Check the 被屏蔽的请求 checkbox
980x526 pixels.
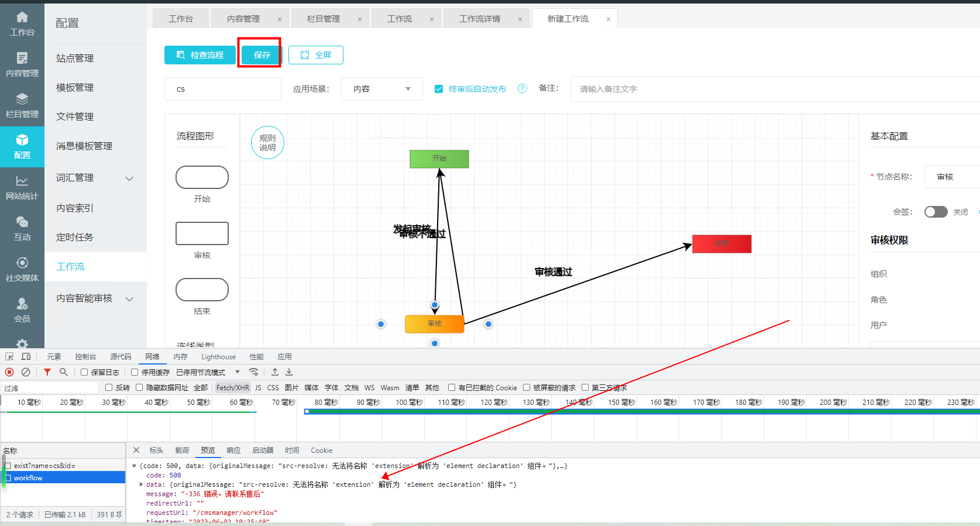tap(527, 387)
